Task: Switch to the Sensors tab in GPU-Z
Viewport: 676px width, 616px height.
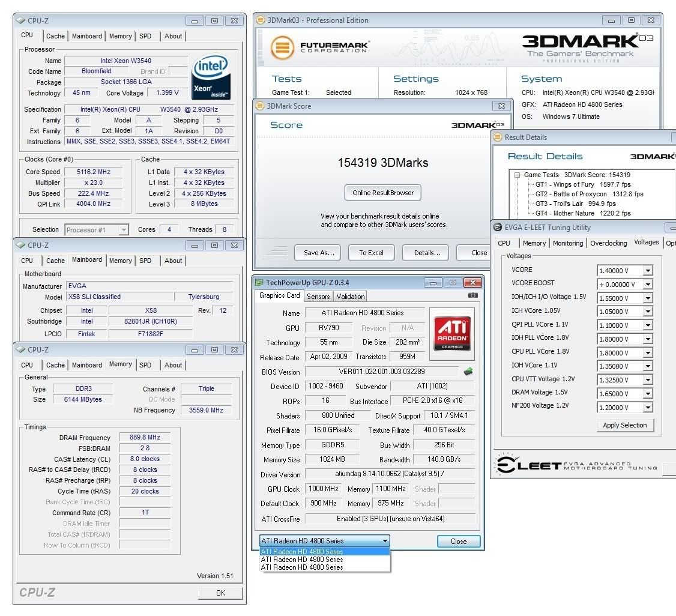Action: click(x=318, y=296)
